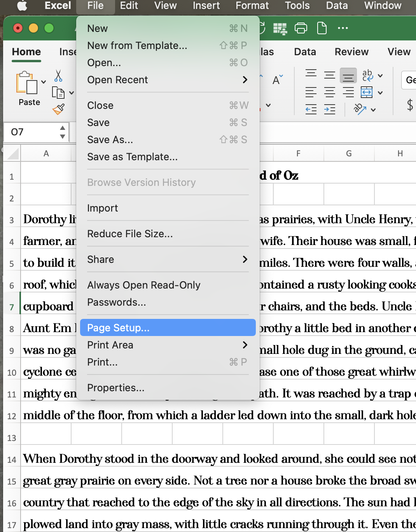The image size is (416, 532).
Task: Align text to middle
Action: tap(330, 75)
